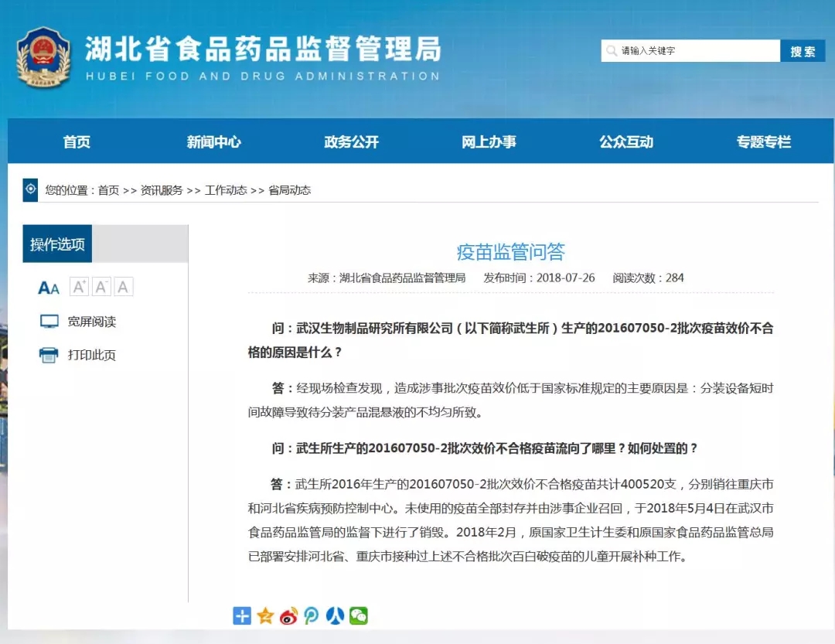The width and height of the screenshot is (835, 644).
Task: Open 公众互动 menu item
Action: coord(626,141)
